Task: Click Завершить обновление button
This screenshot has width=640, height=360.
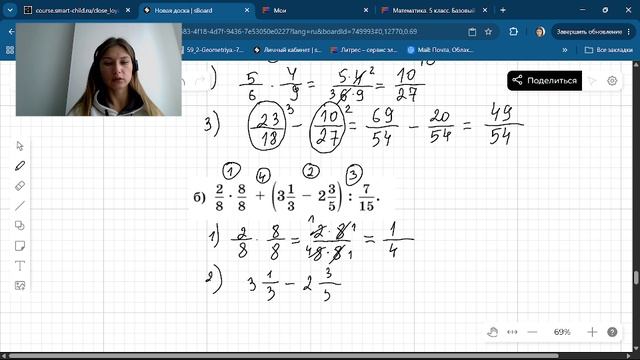Action: (593, 32)
